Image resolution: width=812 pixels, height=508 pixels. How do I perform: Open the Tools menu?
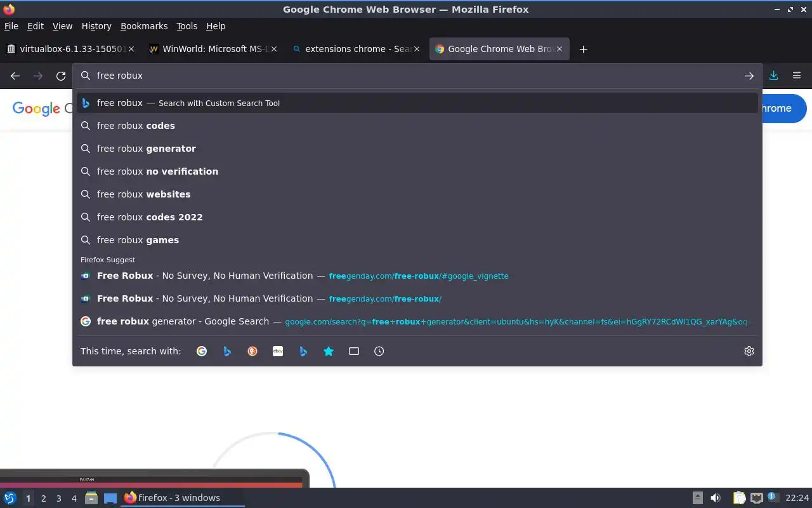pos(187,26)
